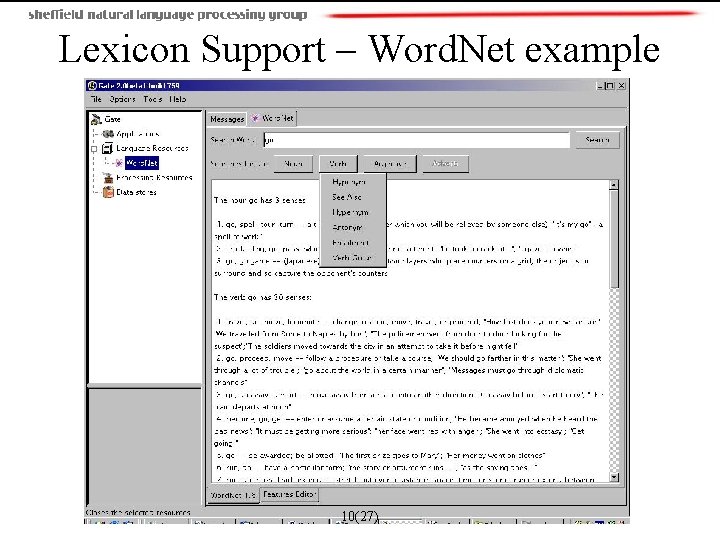Click the Applications tree icon
This screenshot has width=720, height=540.
[x=108, y=134]
